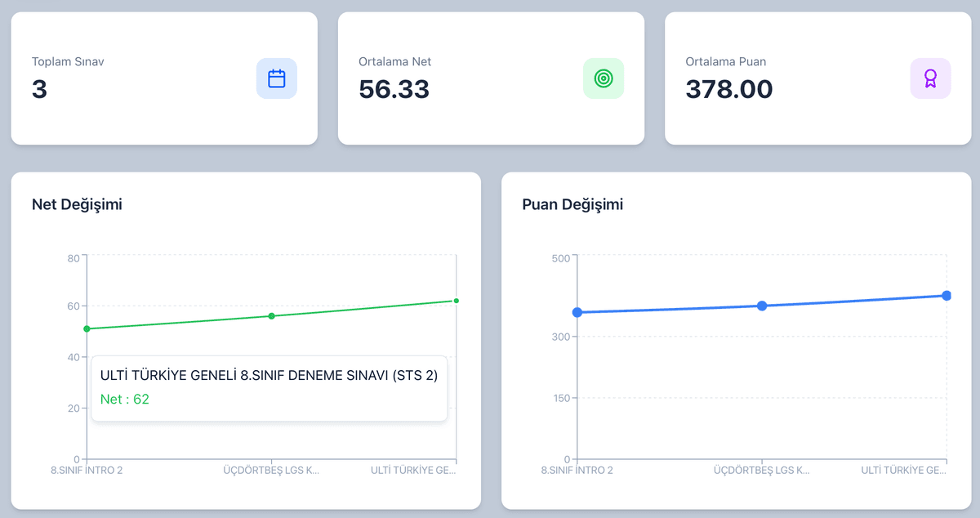Click the green target icon in Ortalama Net card
Image resolution: width=980 pixels, height=518 pixels.
pos(604,78)
